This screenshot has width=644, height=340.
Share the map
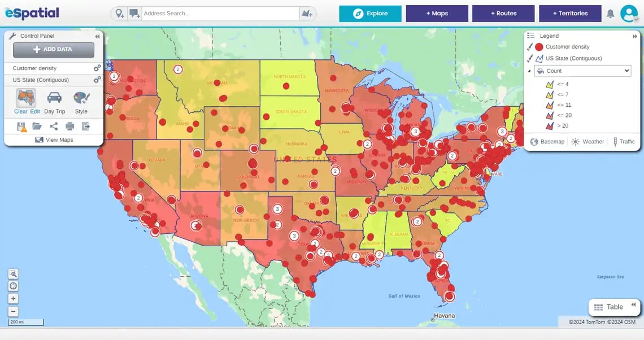coord(54,127)
